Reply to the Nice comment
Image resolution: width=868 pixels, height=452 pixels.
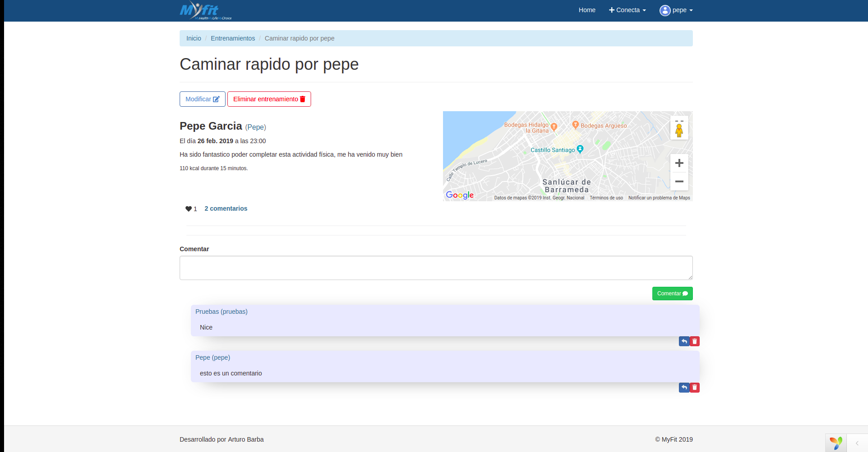pyautogui.click(x=684, y=341)
